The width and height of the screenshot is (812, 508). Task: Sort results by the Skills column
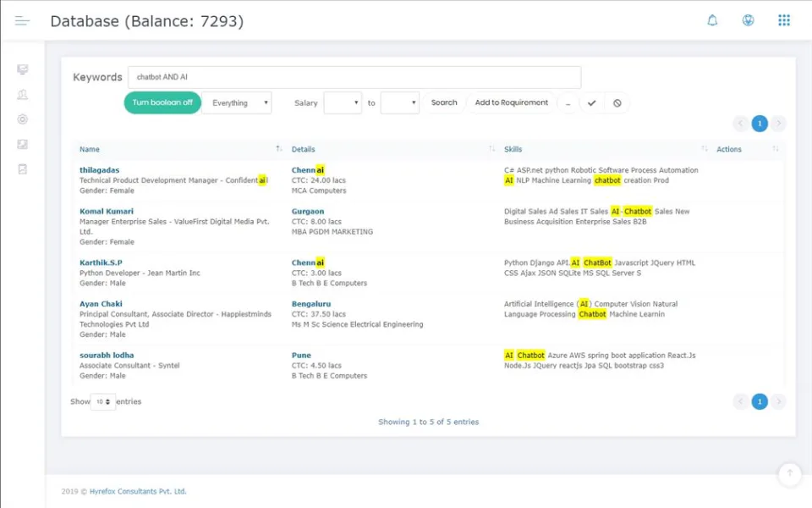click(x=513, y=149)
